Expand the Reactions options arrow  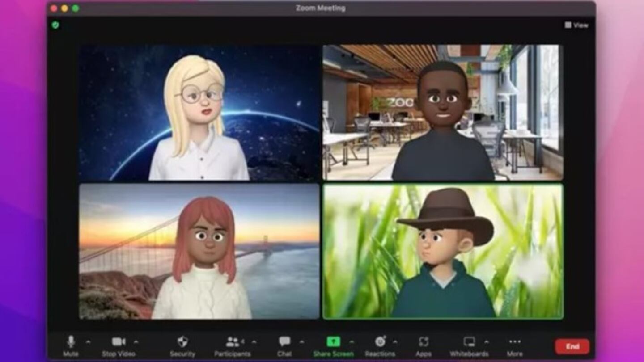[x=395, y=342]
